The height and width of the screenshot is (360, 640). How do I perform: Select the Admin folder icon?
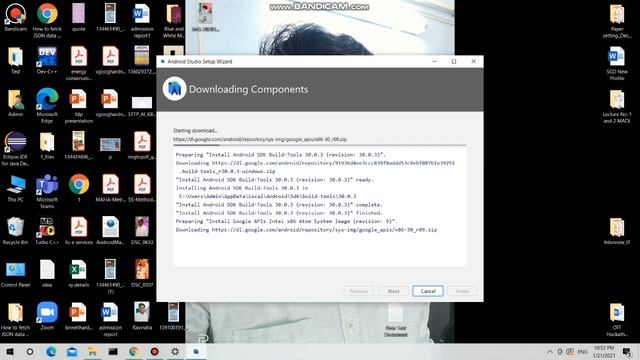(16, 103)
